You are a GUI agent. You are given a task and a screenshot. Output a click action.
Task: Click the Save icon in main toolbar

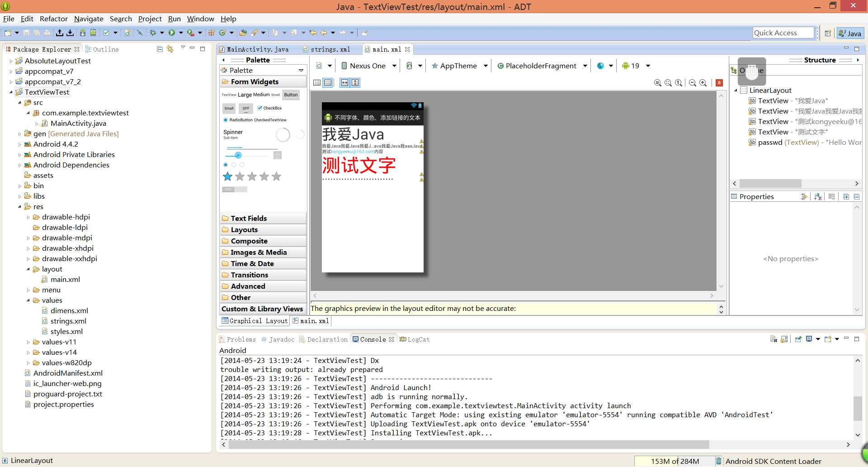tap(26, 33)
